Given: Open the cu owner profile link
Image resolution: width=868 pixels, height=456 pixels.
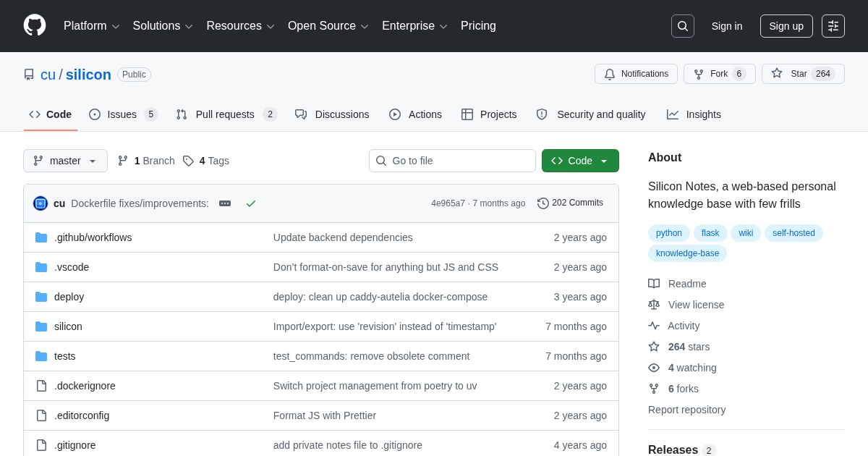Looking at the screenshot, I should 48,75.
